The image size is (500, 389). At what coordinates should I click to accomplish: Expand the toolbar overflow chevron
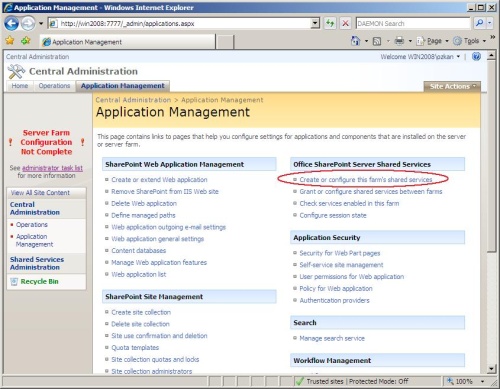pyautogui.click(x=492, y=37)
